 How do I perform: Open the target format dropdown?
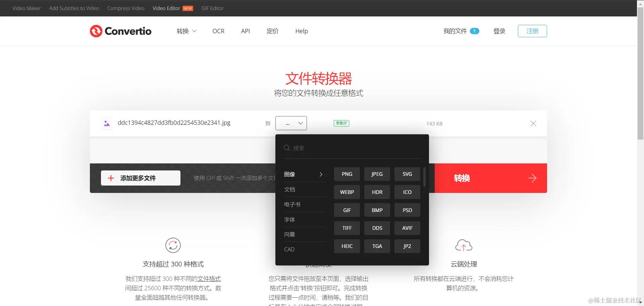coord(291,123)
